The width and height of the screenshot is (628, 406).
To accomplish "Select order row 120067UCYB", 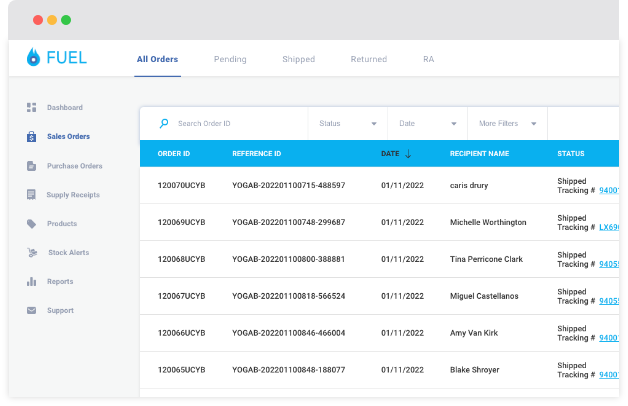I will click(x=181, y=296).
